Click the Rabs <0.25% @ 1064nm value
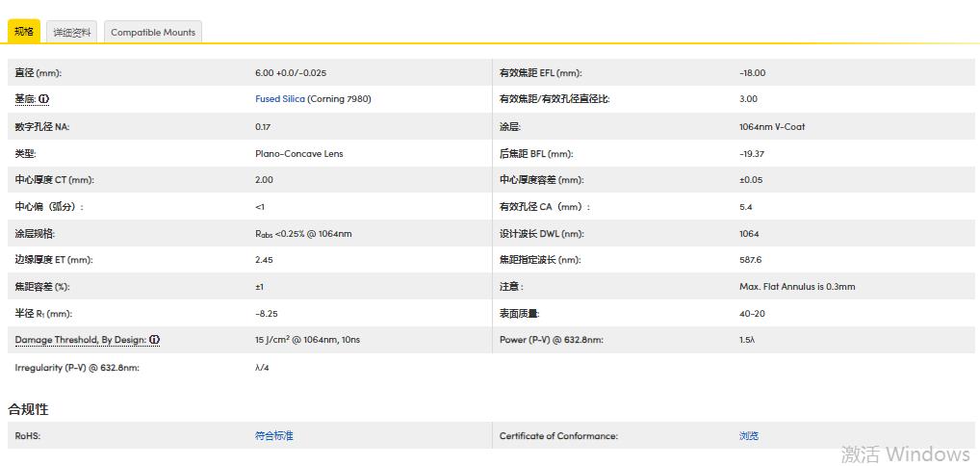The width and height of the screenshot is (980, 466). coord(303,234)
